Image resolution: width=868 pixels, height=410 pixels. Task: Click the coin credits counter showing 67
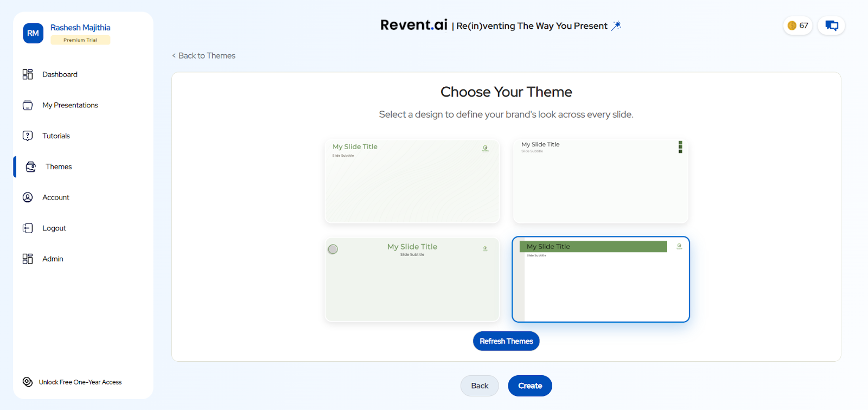click(798, 25)
